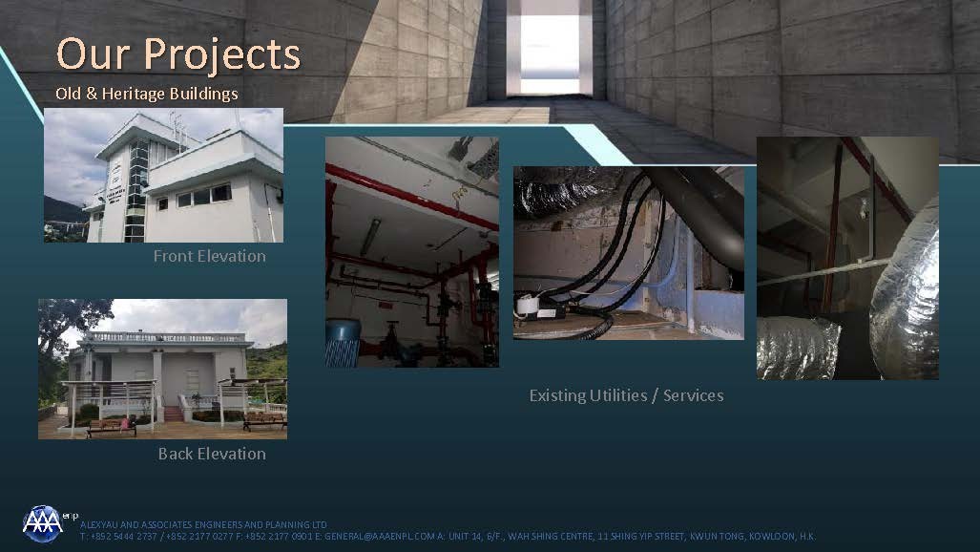Click the 'Front Elevation' caption

[209, 256]
